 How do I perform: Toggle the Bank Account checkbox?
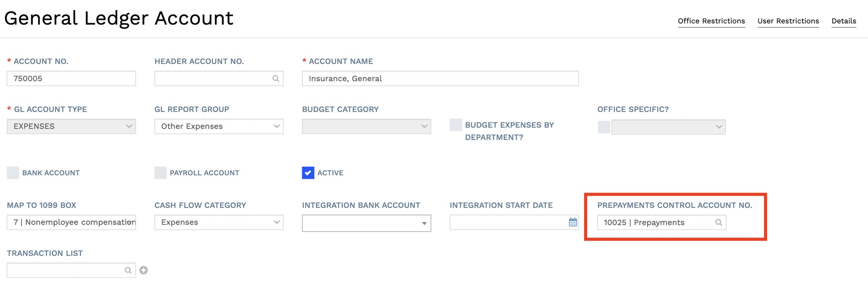click(13, 173)
